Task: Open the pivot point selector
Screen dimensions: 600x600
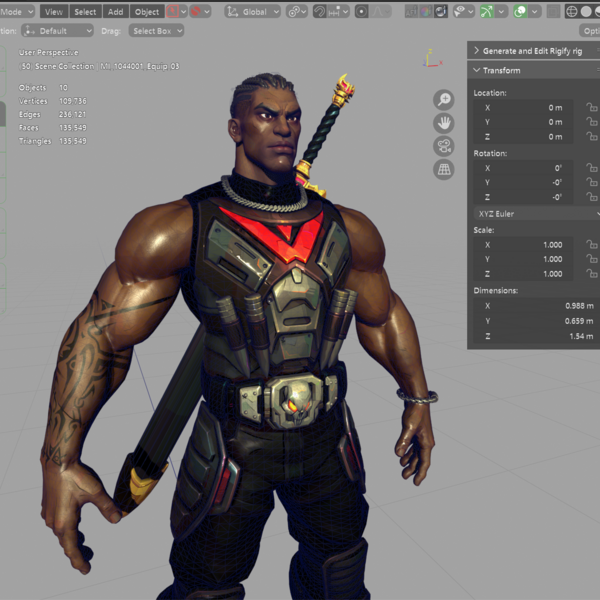Action: [297, 12]
